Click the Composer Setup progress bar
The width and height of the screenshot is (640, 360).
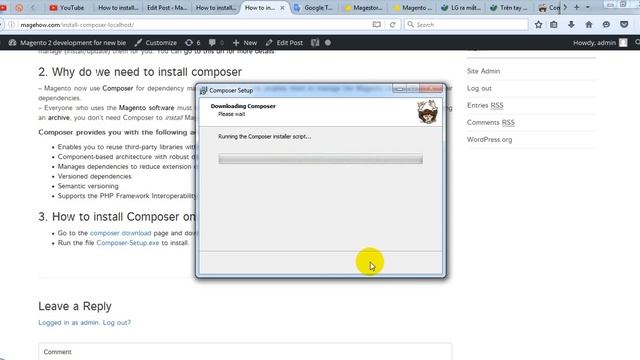coord(320,159)
